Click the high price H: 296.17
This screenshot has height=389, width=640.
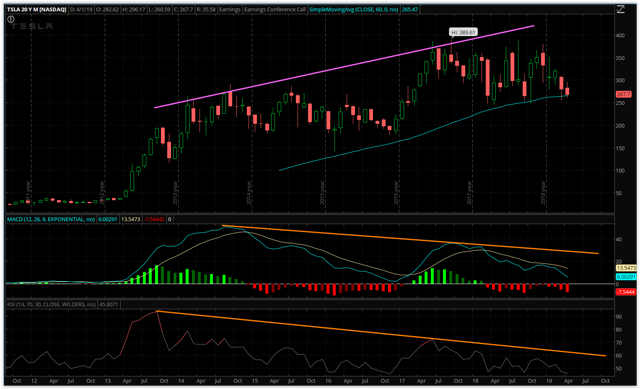click(x=134, y=9)
